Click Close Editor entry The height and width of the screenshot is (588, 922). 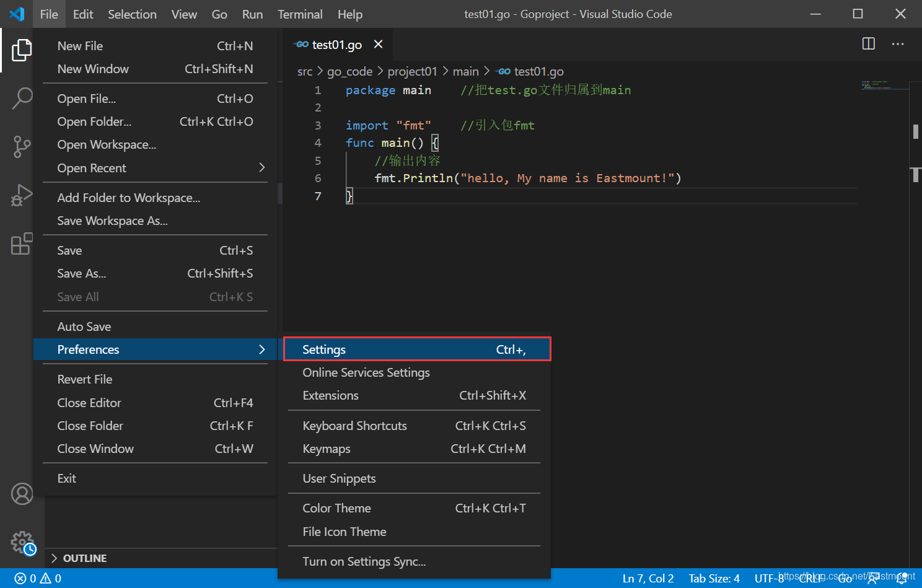pos(155,403)
